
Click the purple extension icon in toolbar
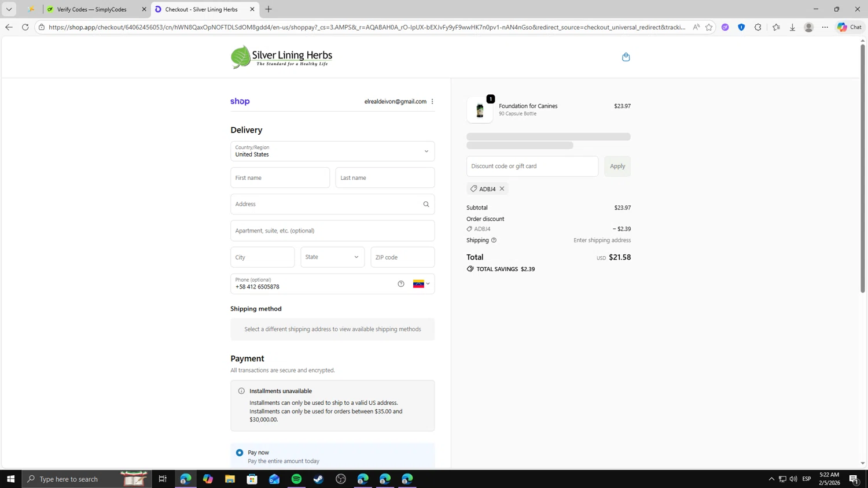pos(725,27)
